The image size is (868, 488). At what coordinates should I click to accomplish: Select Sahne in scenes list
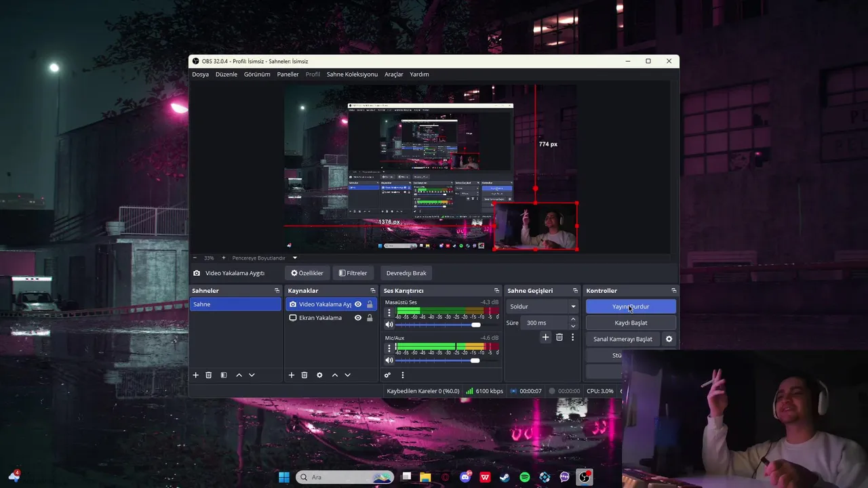click(x=235, y=304)
